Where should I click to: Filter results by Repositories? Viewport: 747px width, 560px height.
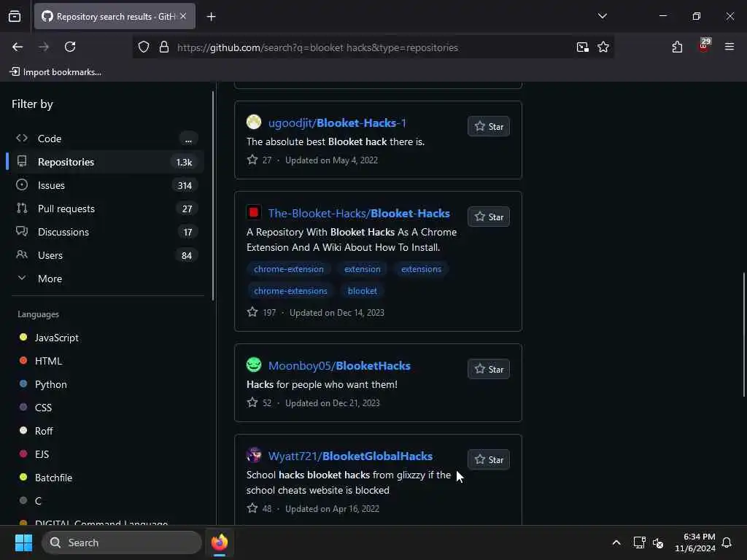coord(106,162)
